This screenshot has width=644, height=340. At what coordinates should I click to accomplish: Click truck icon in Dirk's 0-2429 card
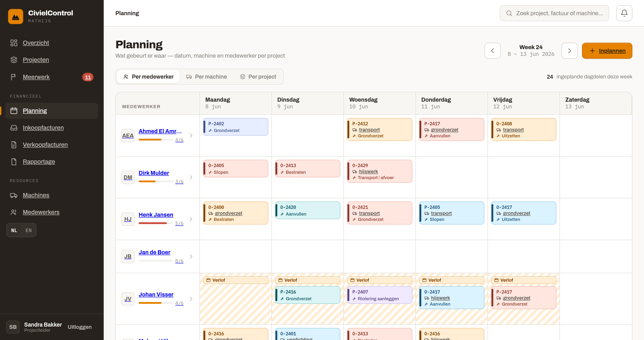click(x=354, y=172)
